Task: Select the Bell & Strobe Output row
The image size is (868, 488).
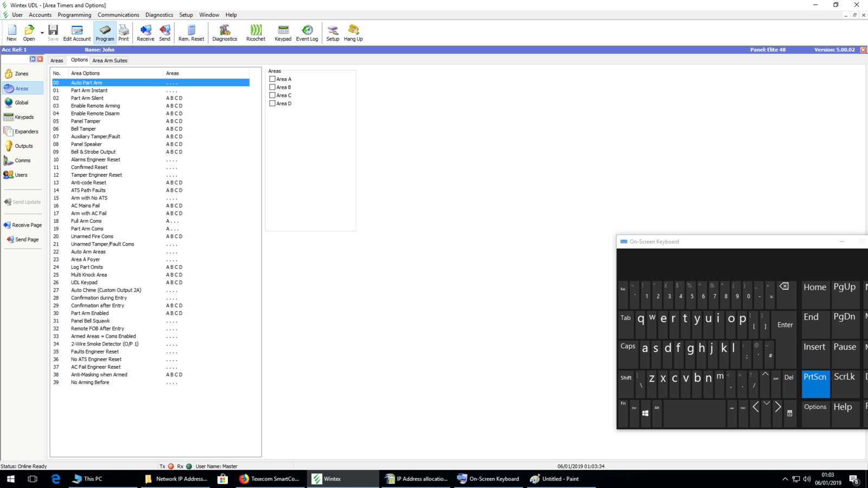Action: pyautogui.click(x=151, y=152)
